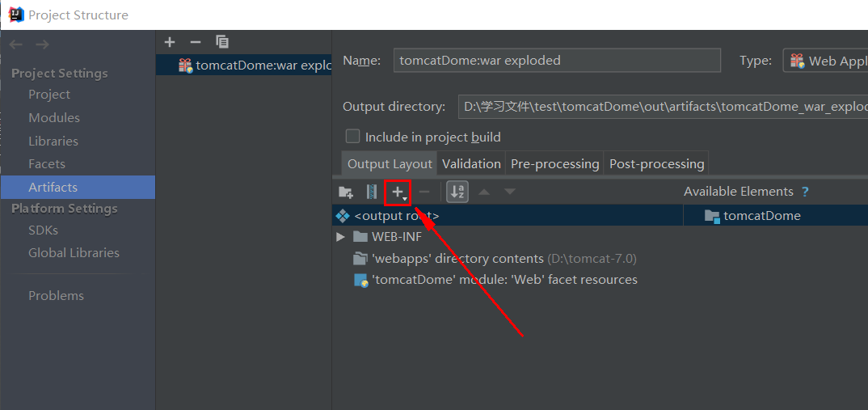The image size is (868, 410).
Task: Click the artifact Name input field
Action: pos(557,61)
